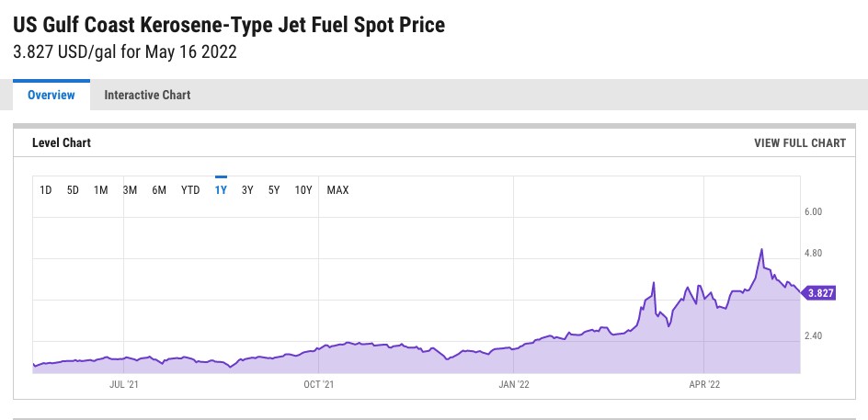The image size is (868, 420).
Task: Set chart range to YTD
Action: tap(190, 190)
